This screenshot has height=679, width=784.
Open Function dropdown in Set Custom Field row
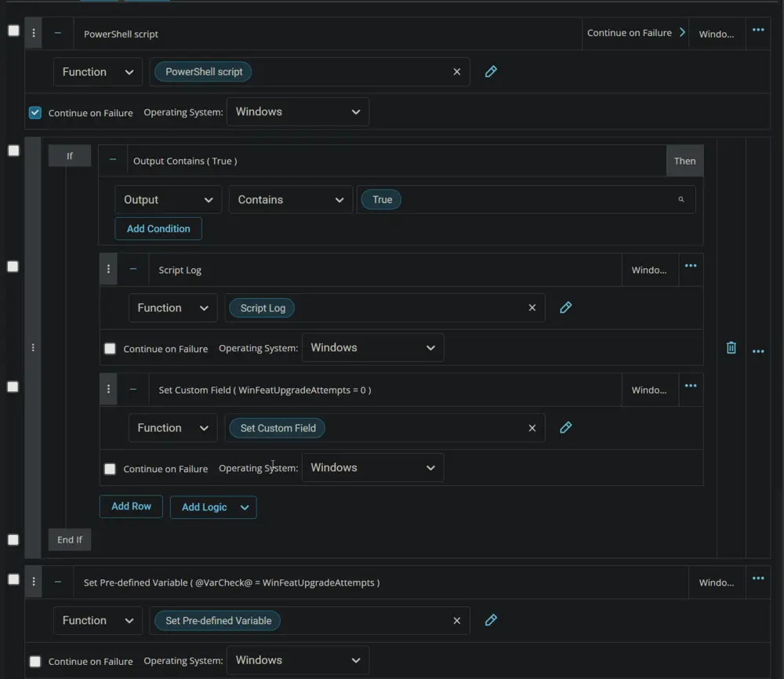tap(173, 428)
